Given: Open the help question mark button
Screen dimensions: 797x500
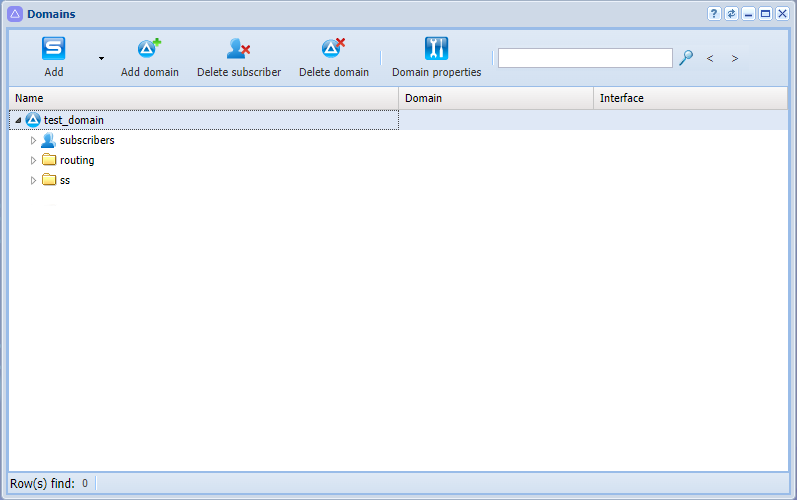Looking at the screenshot, I should pos(714,14).
